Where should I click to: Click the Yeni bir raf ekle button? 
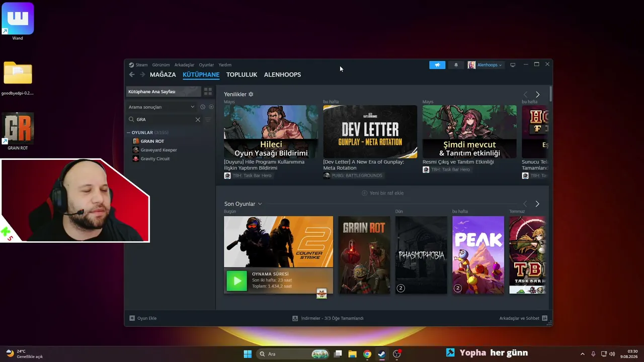382,193
